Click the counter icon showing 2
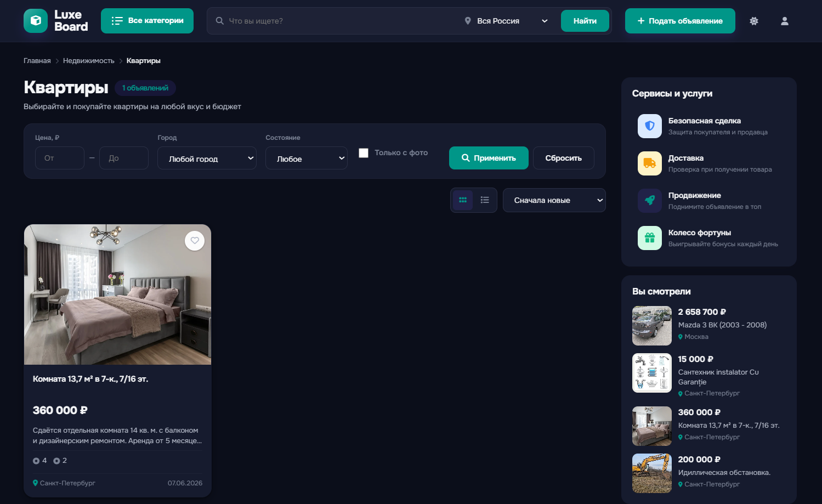The height and width of the screenshot is (504, 822). coord(56,461)
